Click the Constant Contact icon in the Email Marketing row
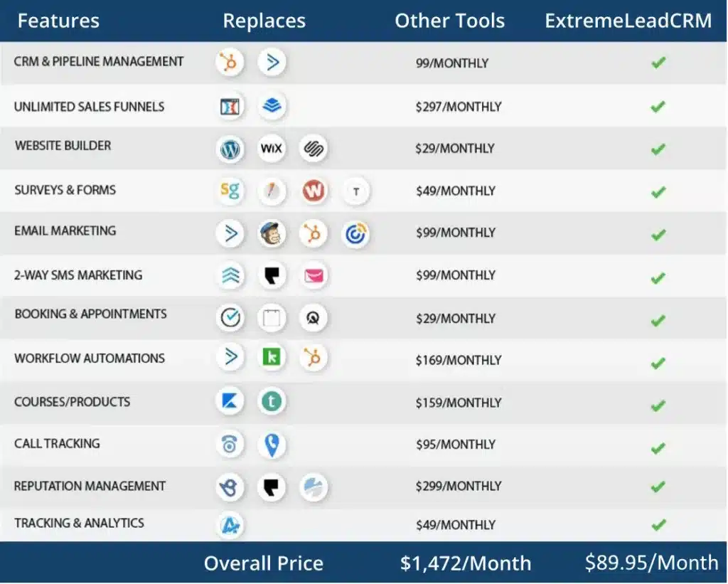The height and width of the screenshot is (584, 728). (x=355, y=233)
